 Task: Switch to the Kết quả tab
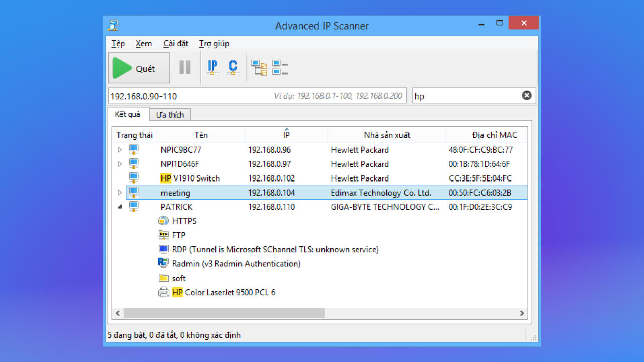tap(128, 114)
